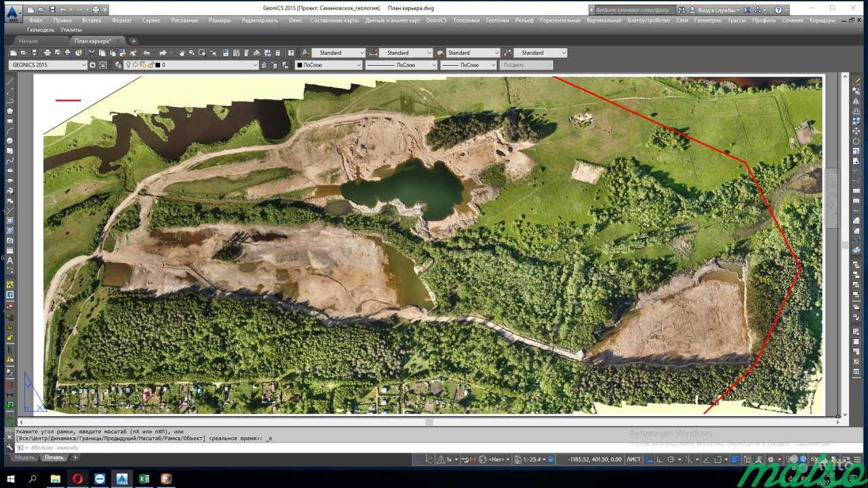Open the Геомодель menu
Viewport: 868px width, 488px height.
[x=41, y=30]
